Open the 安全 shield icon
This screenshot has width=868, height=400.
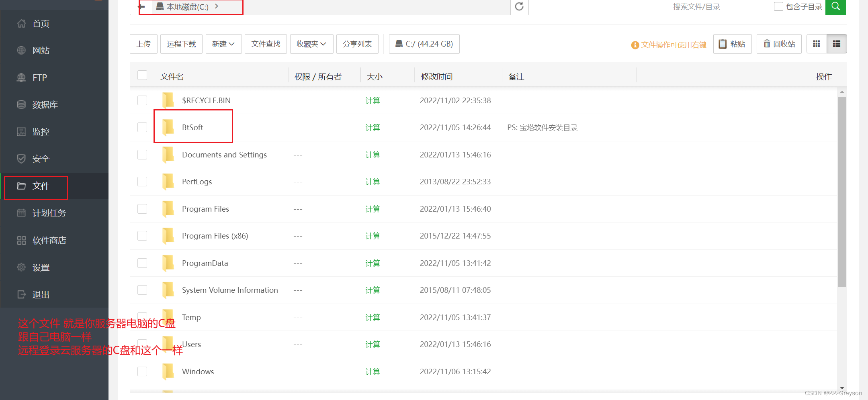21,159
